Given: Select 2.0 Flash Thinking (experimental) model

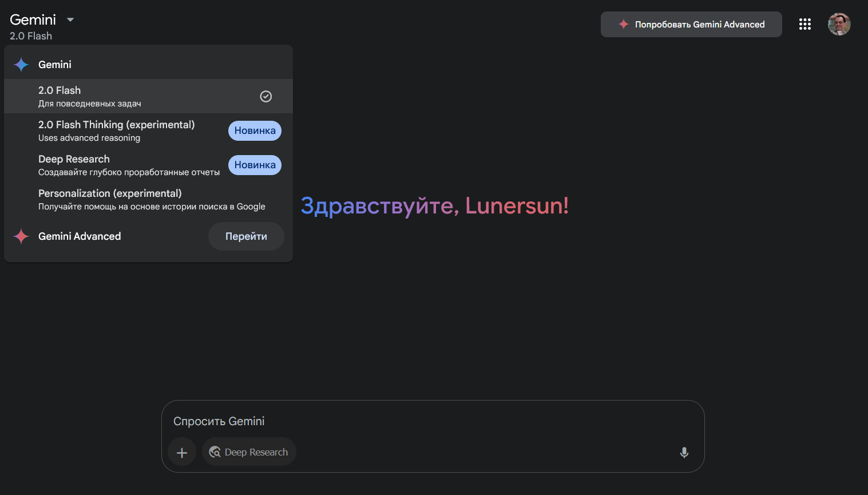Looking at the screenshot, I should 117,130.
